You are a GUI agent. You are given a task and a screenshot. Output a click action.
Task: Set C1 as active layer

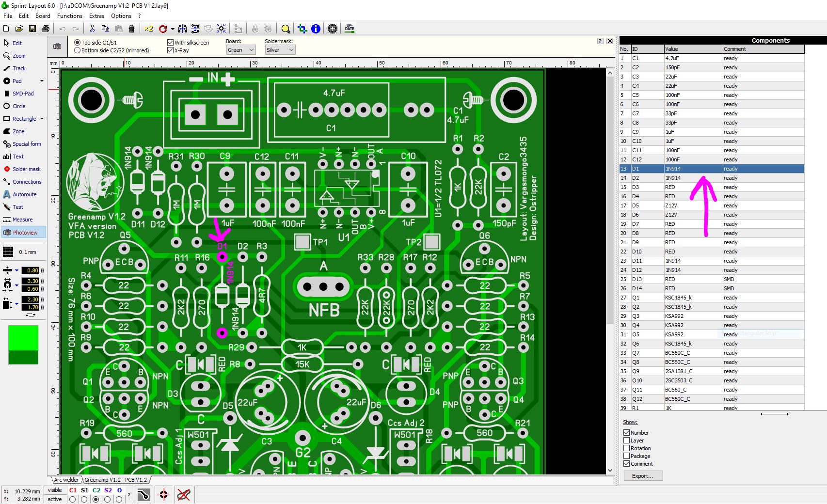pyautogui.click(x=73, y=499)
